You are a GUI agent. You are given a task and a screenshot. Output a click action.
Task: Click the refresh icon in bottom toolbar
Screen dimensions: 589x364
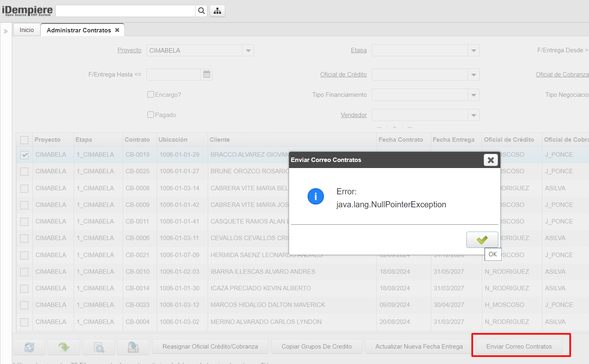(29, 347)
